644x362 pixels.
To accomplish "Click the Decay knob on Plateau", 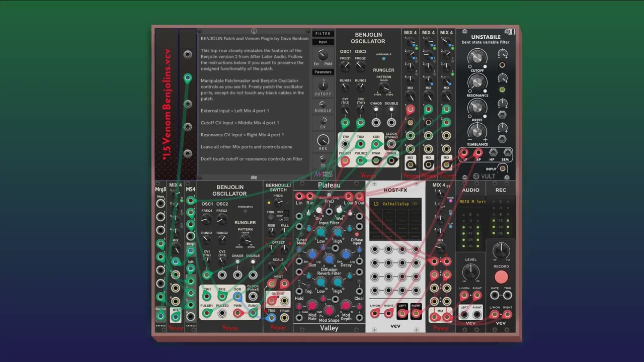I will tap(346, 255).
